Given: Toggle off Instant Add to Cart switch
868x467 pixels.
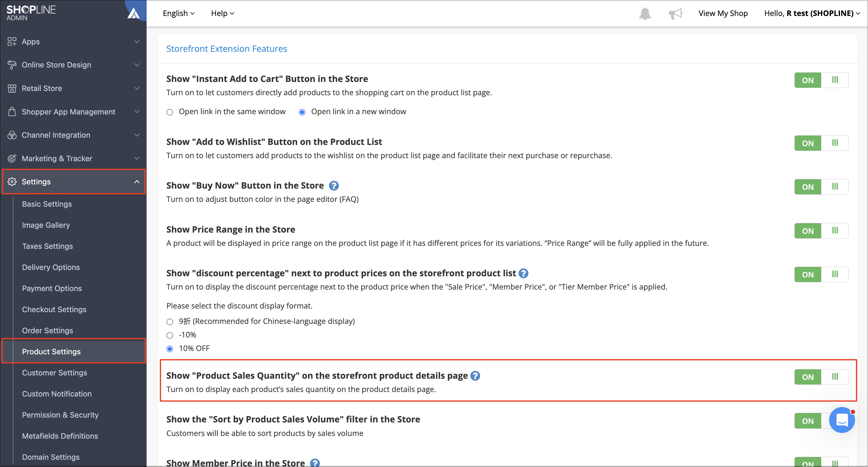Looking at the screenshot, I should 821,80.
